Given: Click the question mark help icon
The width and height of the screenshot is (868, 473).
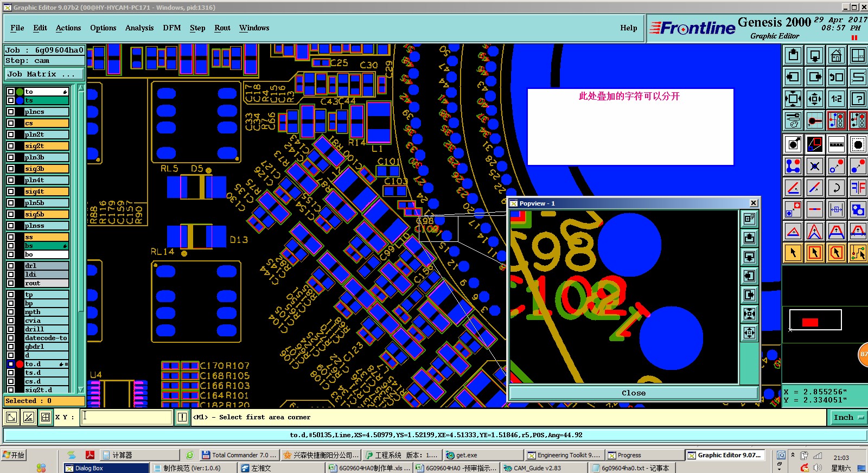Looking at the screenshot, I should click(x=858, y=99).
